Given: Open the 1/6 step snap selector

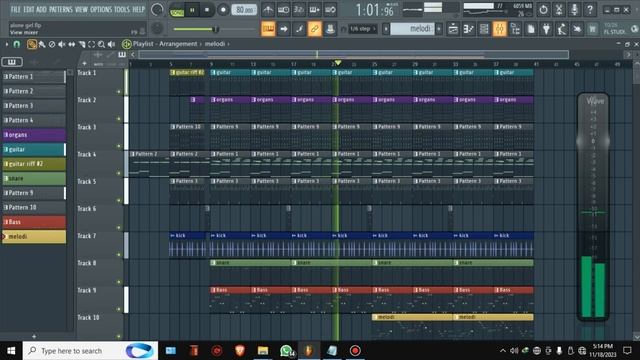Looking at the screenshot, I should tap(363, 29).
